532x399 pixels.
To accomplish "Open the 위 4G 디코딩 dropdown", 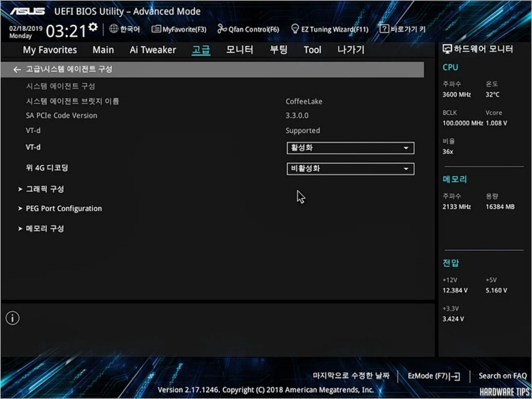I will (x=351, y=169).
